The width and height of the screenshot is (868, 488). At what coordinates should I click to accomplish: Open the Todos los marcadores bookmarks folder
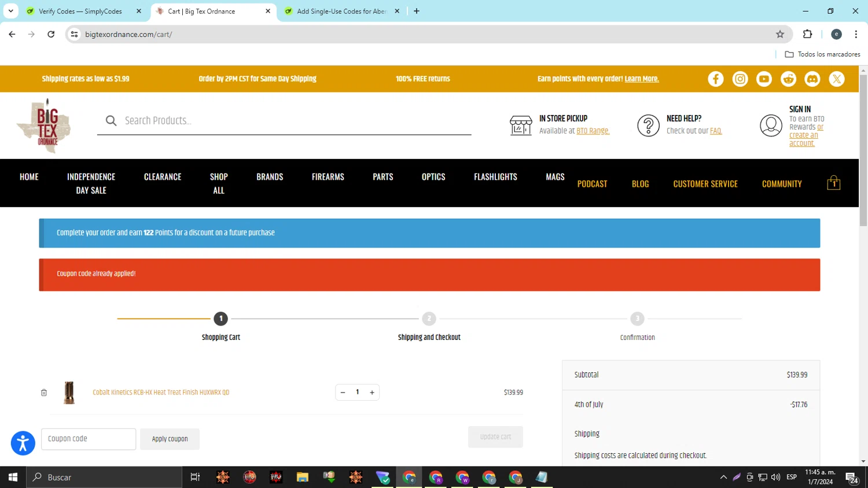click(x=822, y=54)
